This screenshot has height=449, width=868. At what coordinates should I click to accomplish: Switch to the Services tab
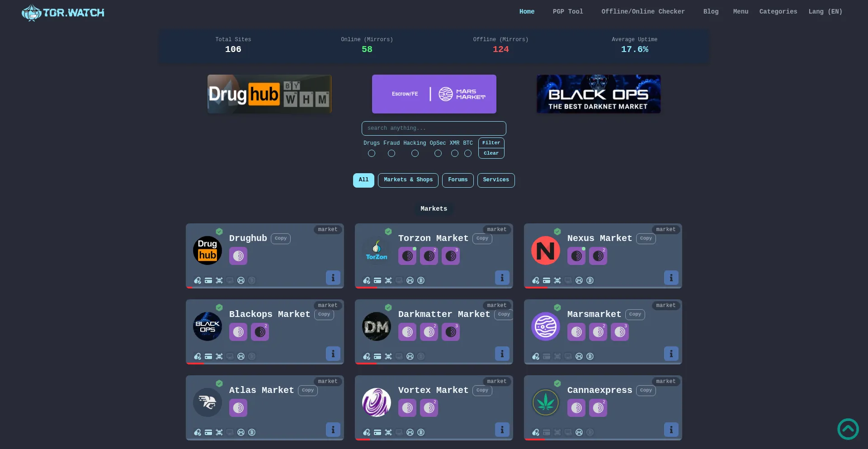point(496,180)
